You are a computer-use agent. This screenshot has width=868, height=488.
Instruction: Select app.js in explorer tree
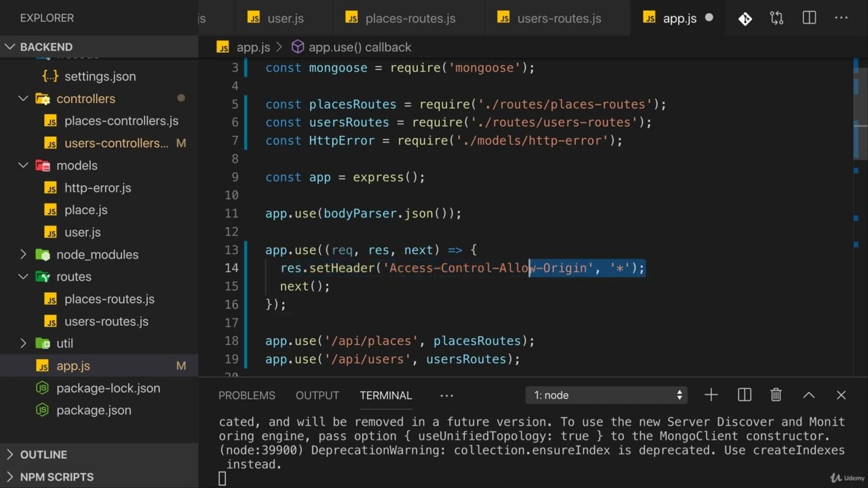99,366
